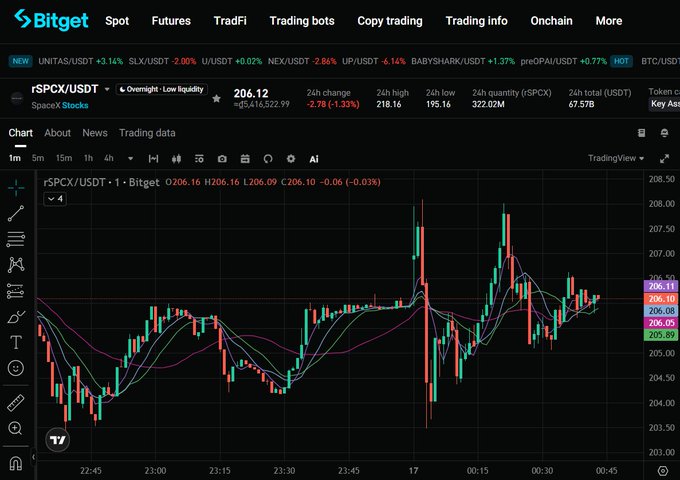Image resolution: width=680 pixels, height=480 pixels.
Task: Open the more timeframes dropdown arrow
Action: coord(130,159)
